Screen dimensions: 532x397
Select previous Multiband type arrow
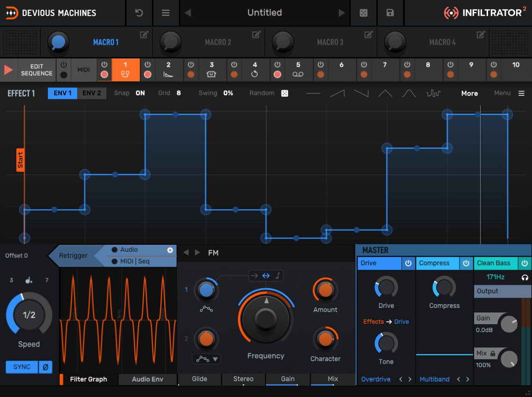click(459, 379)
